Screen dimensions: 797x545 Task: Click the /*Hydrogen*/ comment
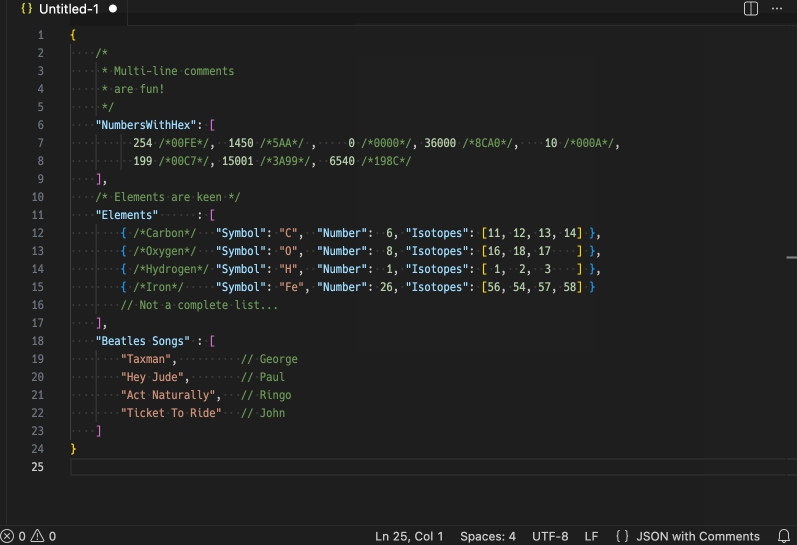(171, 269)
